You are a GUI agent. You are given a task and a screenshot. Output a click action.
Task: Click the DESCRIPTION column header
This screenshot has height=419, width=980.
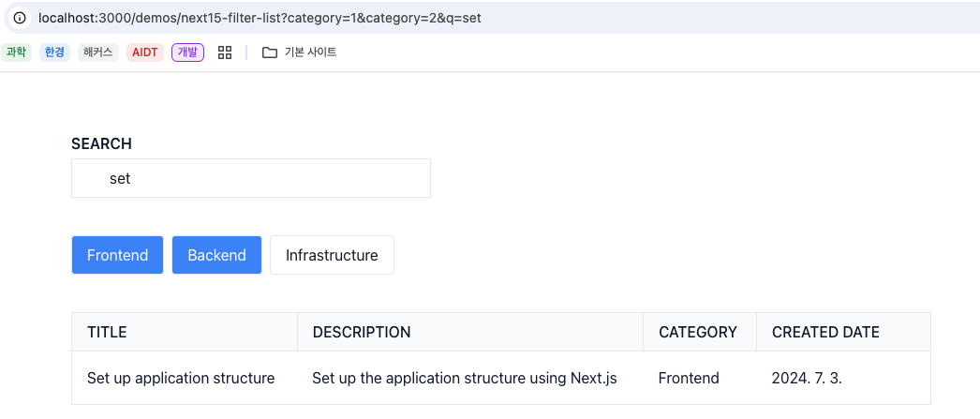(362, 332)
